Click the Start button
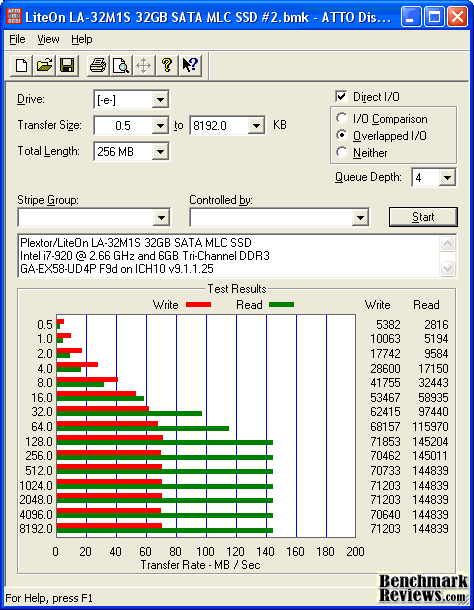Viewport: 474px width, 610px height. 423,217
